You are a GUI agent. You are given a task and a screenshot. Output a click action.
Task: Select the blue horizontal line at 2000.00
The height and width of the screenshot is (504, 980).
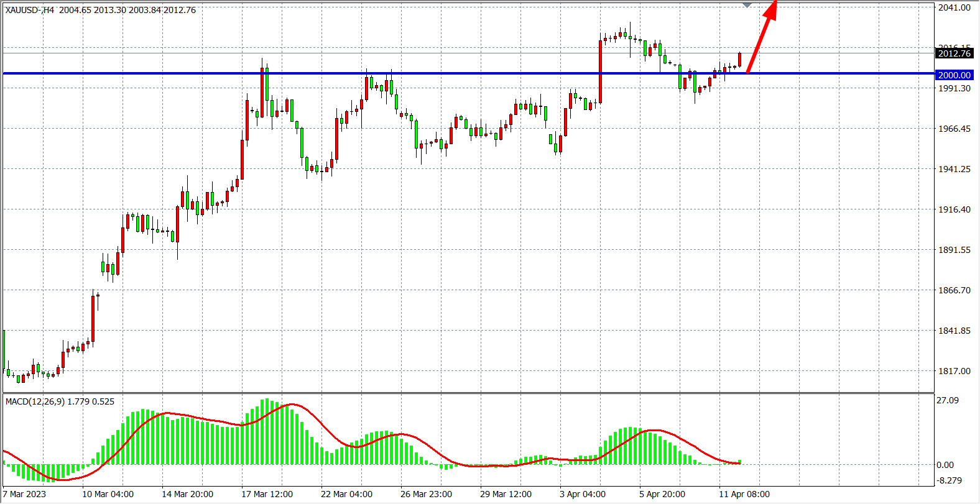click(435, 74)
